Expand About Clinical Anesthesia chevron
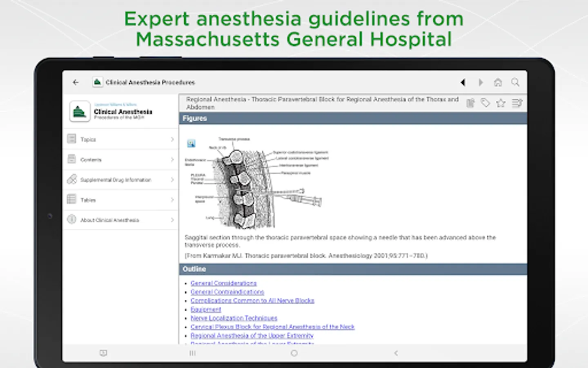Image resolution: width=588 pixels, height=368 pixels. [172, 220]
